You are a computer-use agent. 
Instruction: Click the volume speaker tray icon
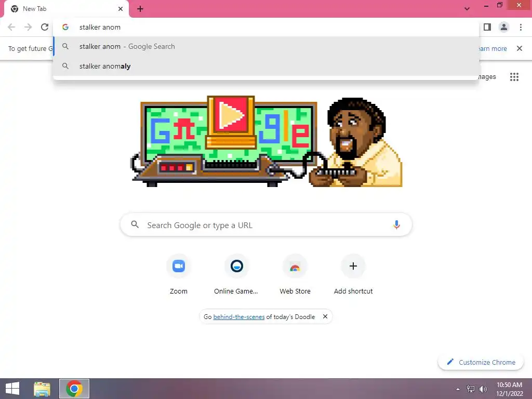click(483, 389)
